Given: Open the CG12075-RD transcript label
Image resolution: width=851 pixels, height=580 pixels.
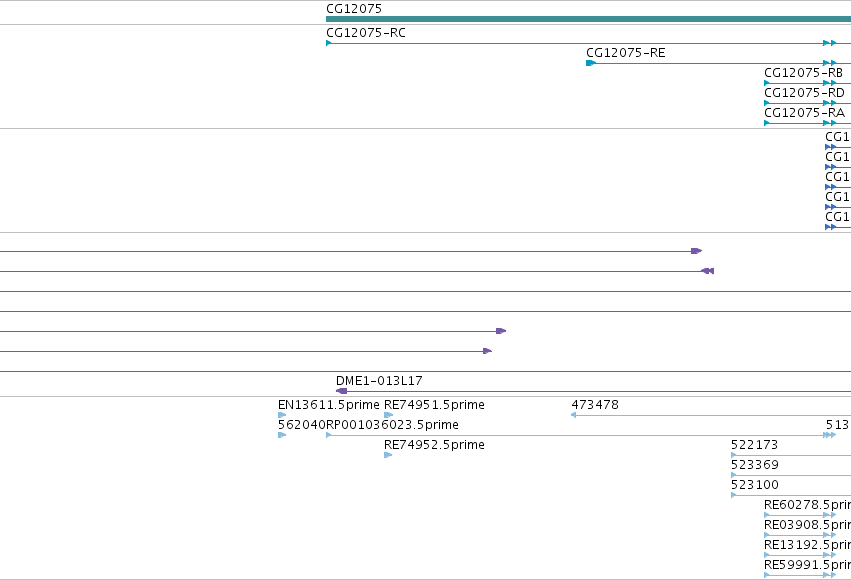Looking at the screenshot, I should point(804,93).
